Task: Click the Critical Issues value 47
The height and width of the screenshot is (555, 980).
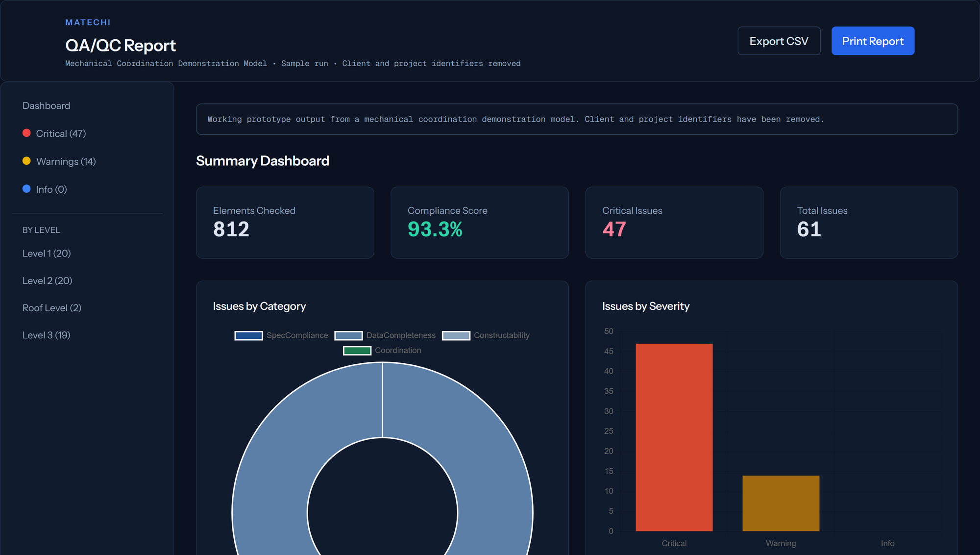Action: 614,229
